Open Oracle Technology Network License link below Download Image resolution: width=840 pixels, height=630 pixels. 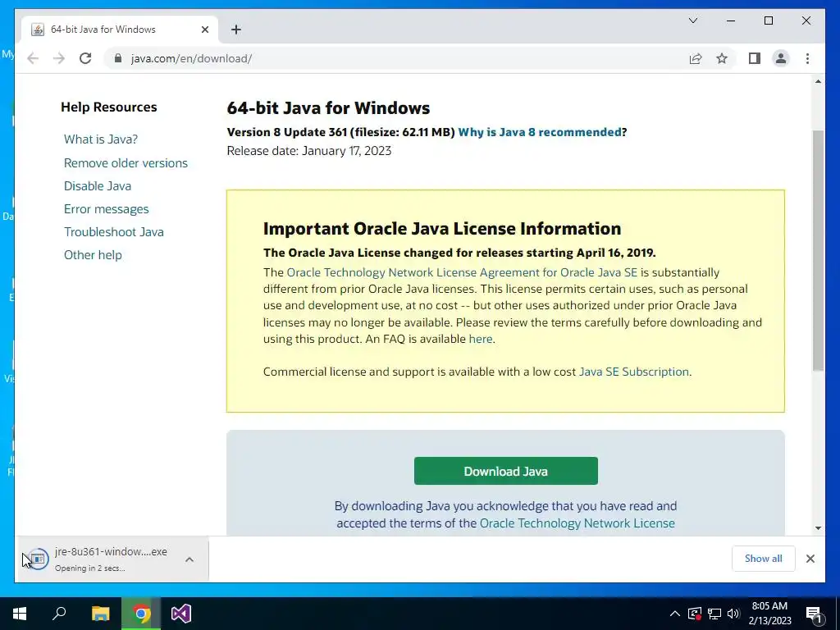click(x=577, y=523)
